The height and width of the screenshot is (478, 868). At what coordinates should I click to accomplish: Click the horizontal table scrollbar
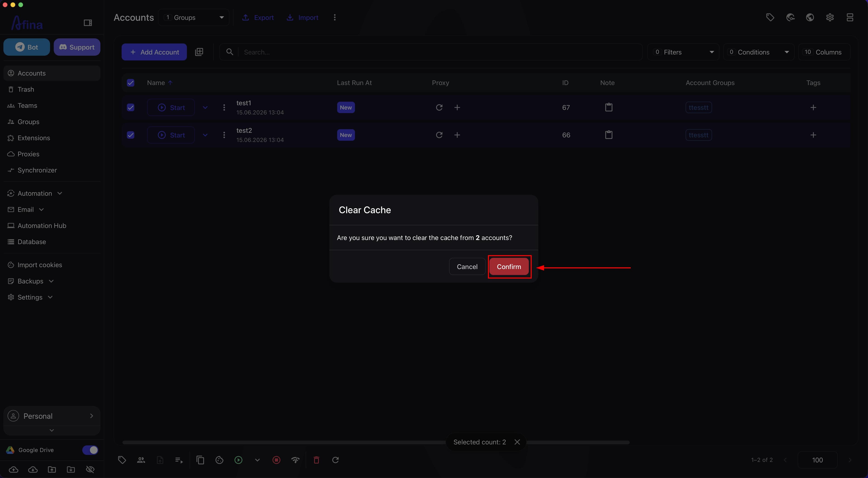pos(376,442)
